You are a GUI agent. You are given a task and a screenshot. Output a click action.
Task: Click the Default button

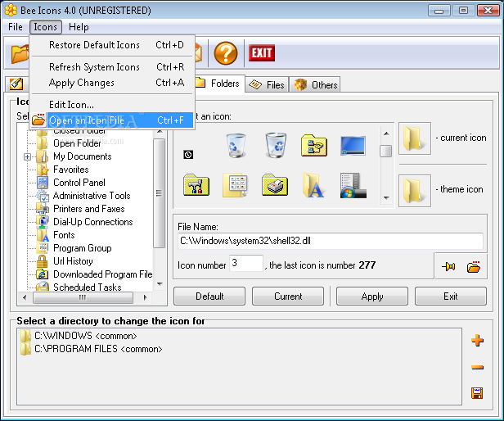pos(209,297)
